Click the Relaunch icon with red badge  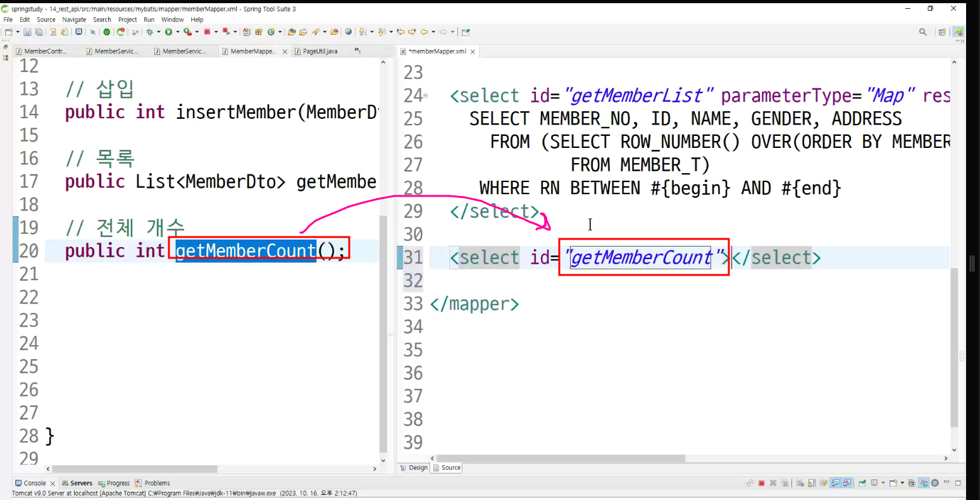click(x=120, y=32)
